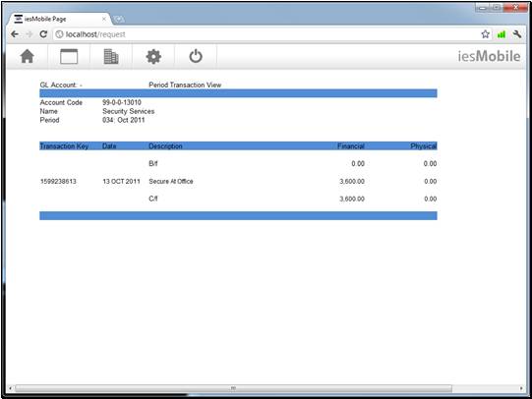Bookmark page with the star icon
Viewport: 532px width, 399px height.
[485, 34]
